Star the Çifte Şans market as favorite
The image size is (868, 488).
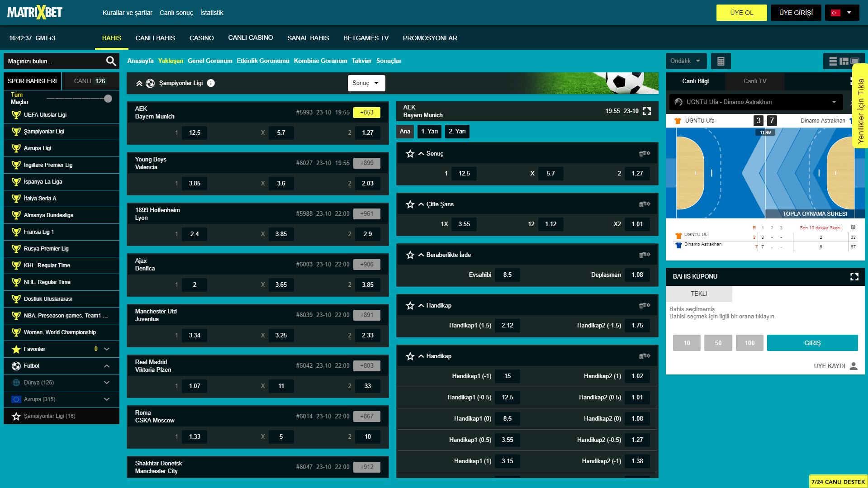[x=410, y=204]
